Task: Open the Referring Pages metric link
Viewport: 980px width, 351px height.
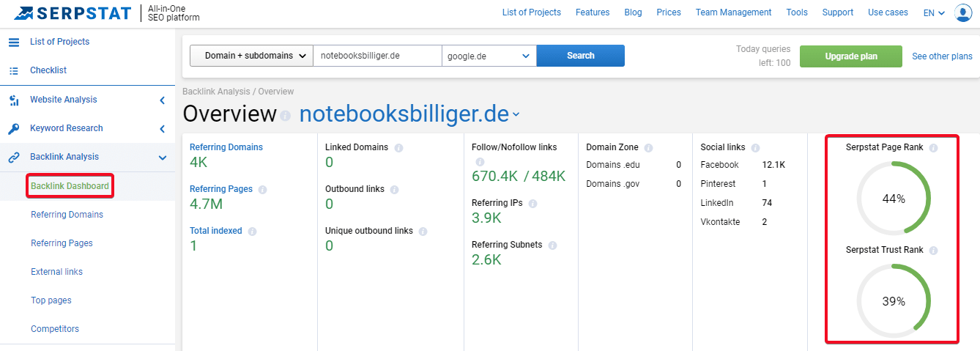Action: point(221,189)
